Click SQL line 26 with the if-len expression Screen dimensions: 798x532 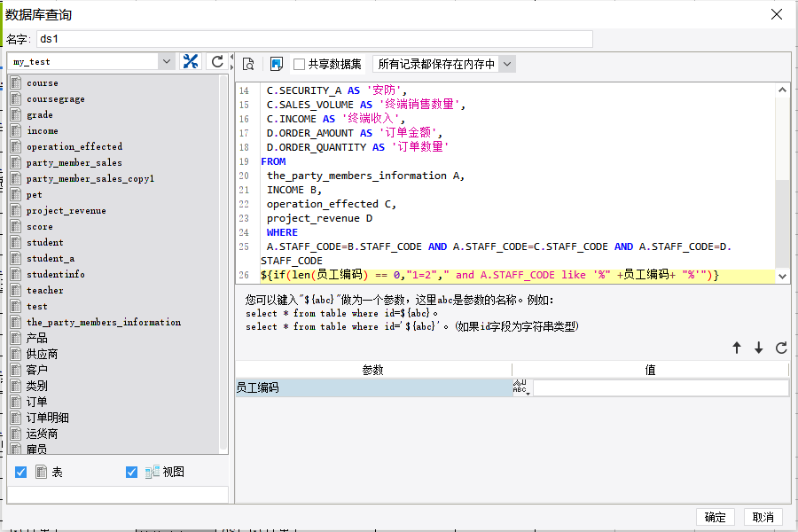(x=489, y=276)
